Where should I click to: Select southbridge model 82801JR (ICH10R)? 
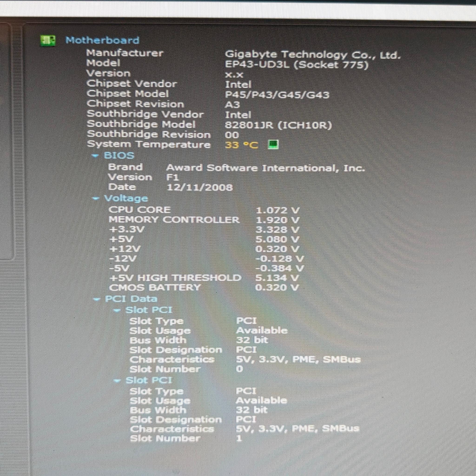click(x=278, y=125)
